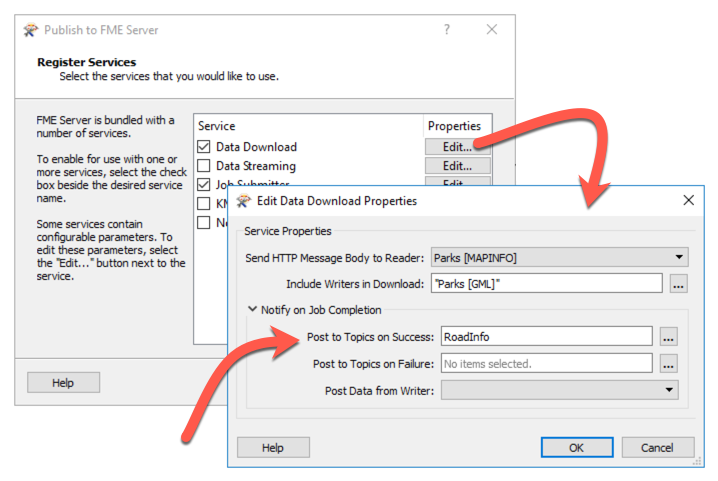The image size is (718, 481).
Task: Toggle the last checkbox below the KML row
Action: coord(204,222)
